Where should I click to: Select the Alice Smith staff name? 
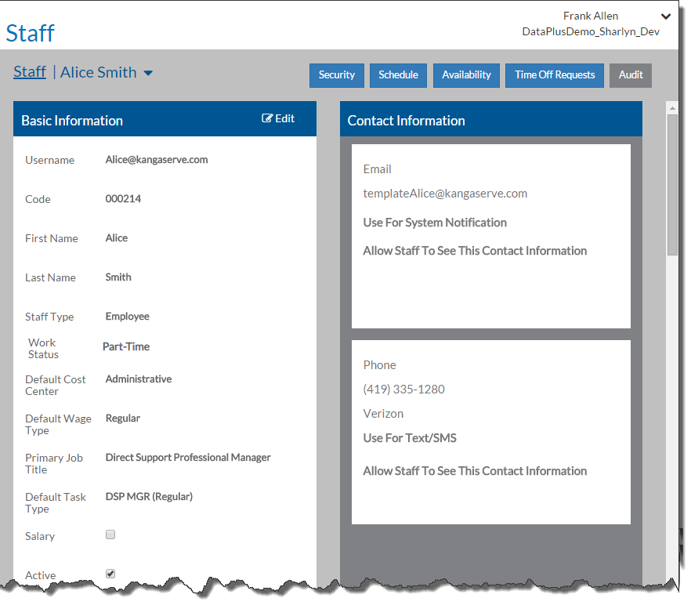98,72
